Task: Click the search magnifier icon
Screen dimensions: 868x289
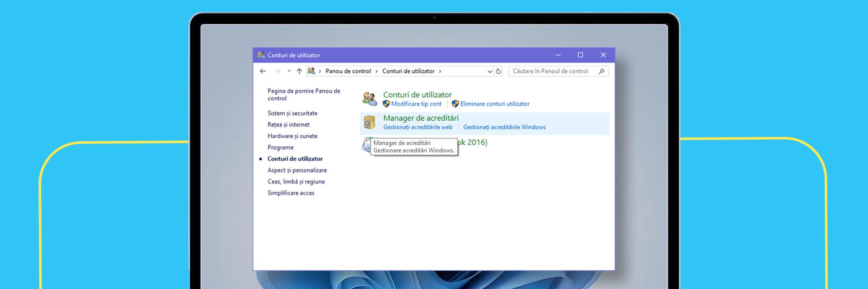Action: (x=601, y=71)
